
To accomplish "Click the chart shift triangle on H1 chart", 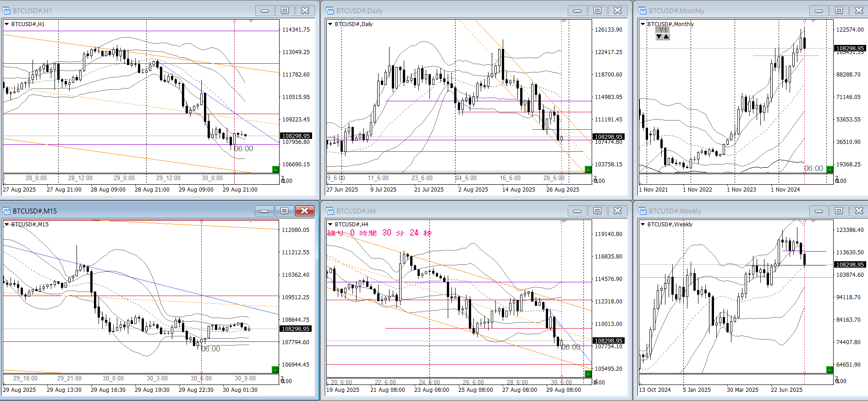I will coord(251,21).
